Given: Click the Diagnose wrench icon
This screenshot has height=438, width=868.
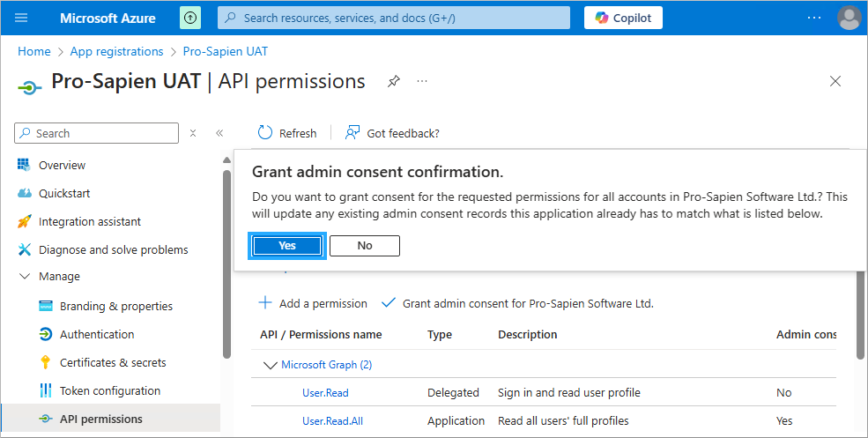Looking at the screenshot, I should 25,249.
